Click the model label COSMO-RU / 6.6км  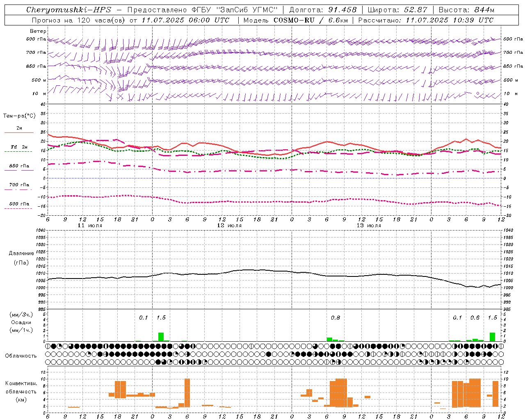click(311, 20)
